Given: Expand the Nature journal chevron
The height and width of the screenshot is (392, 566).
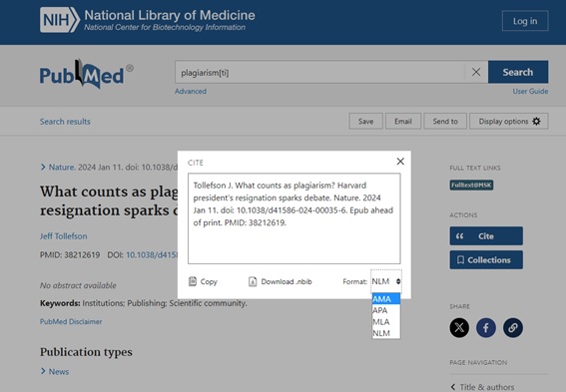Looking at the screenshot, I should [43, 167].
